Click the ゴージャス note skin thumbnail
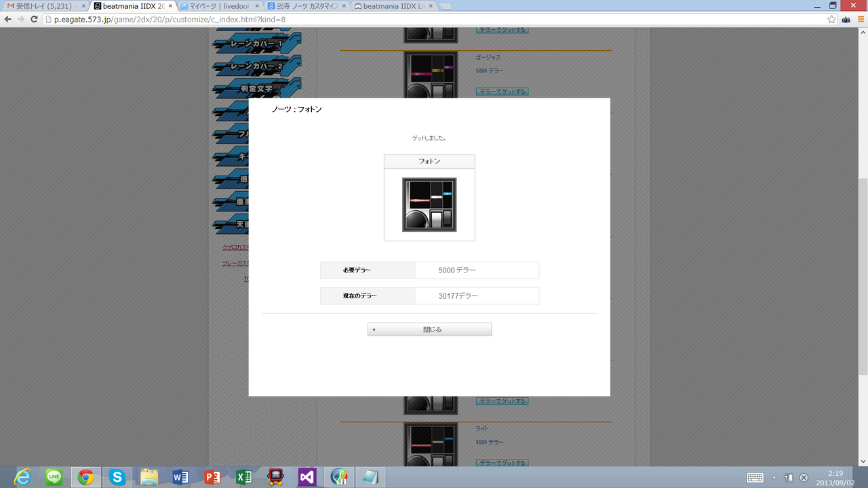Viewport: 868px width, 488px height. (x=431, y=76)
